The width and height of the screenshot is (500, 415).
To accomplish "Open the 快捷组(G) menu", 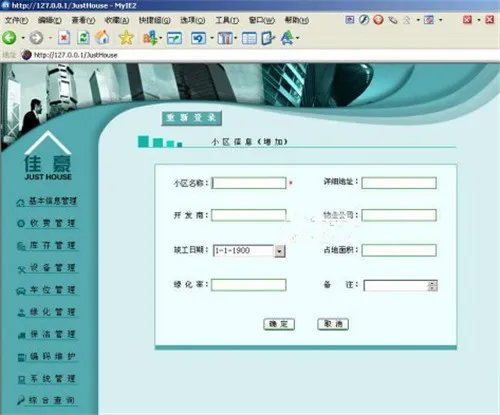I will [x=155, y=20].
